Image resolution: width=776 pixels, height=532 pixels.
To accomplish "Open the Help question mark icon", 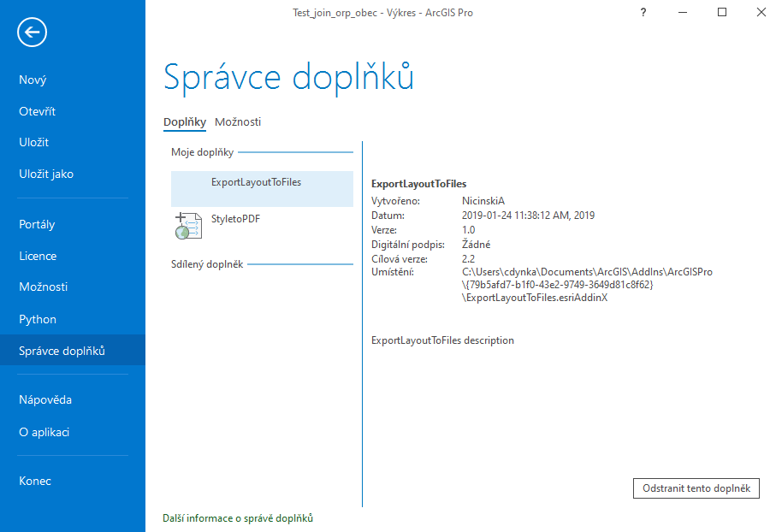I will pos(643,12).
